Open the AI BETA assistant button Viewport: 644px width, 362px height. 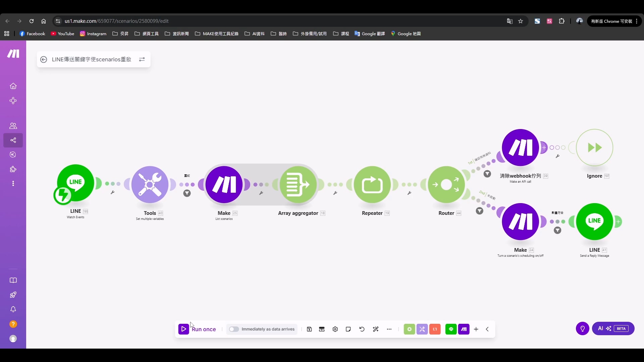point(613,328)
